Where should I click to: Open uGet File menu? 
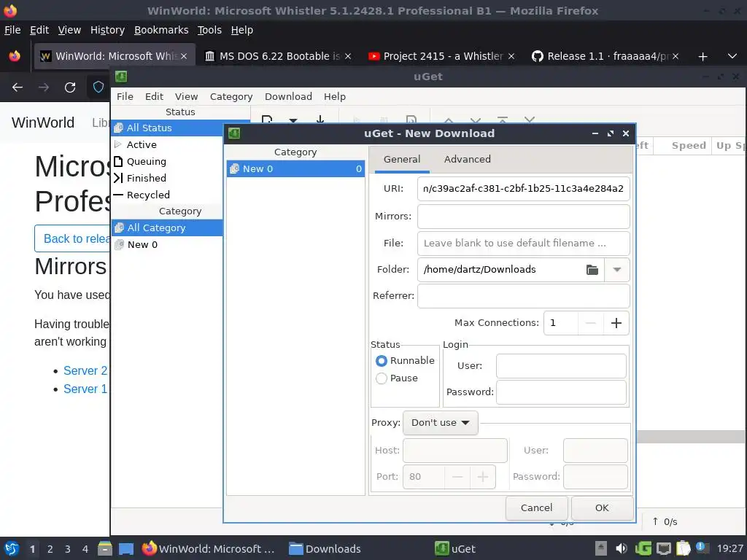click(125, 96)
